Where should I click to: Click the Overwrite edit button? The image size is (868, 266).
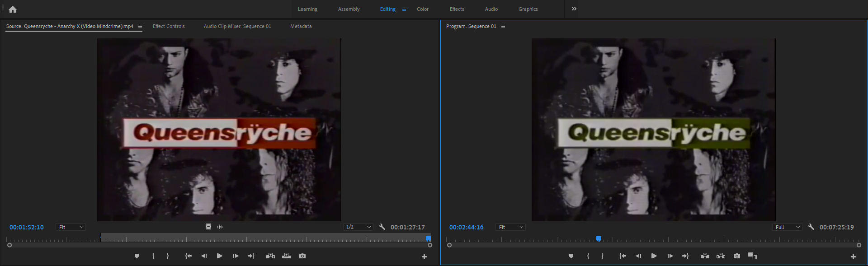pyautogui.click(x=286, y=256)
